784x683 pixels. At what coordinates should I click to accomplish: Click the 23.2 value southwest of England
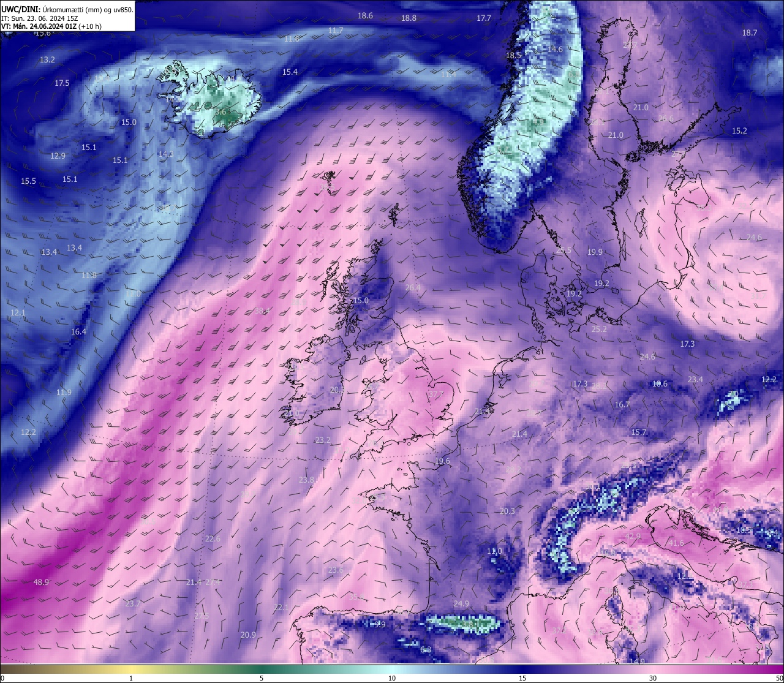point(323,440)
